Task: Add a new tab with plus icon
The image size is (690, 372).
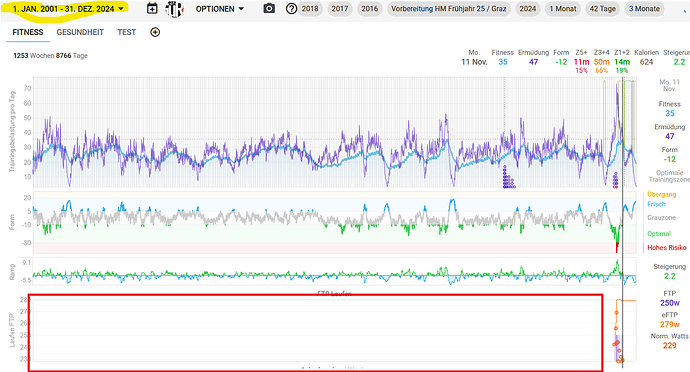Action: coord(155,32)
